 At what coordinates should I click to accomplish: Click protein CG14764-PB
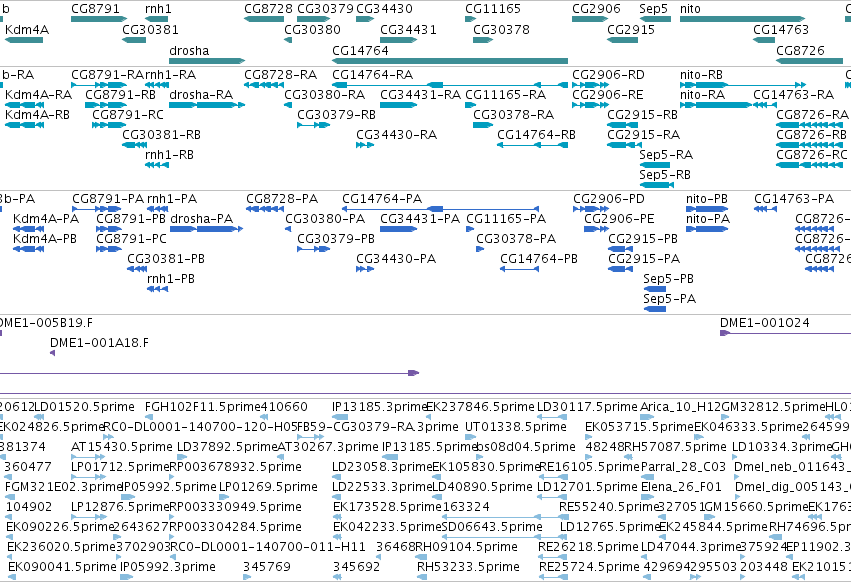click(x=519, y=269)
